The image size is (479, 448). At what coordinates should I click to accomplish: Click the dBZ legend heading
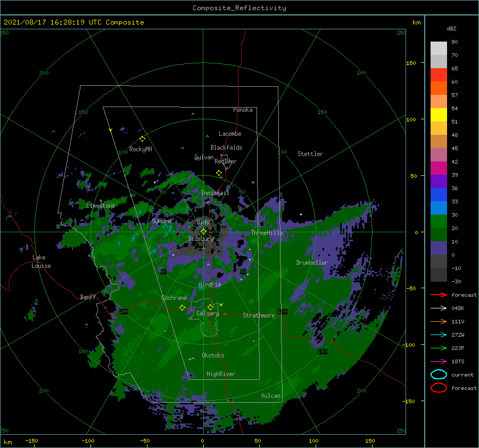[451, 29]
